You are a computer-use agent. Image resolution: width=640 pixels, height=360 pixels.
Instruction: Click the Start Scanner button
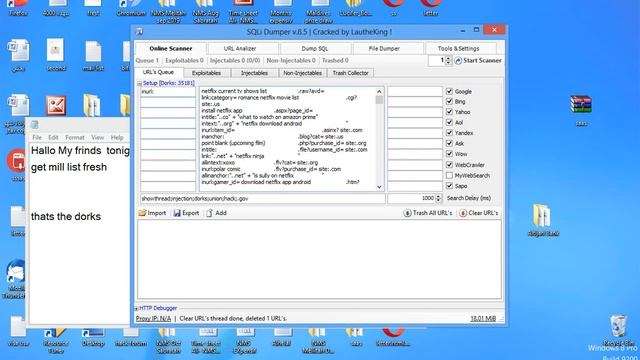click(x=478, y=60)
